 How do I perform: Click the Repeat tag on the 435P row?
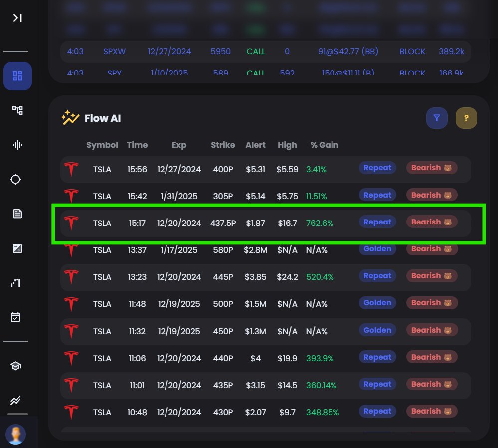377,384
